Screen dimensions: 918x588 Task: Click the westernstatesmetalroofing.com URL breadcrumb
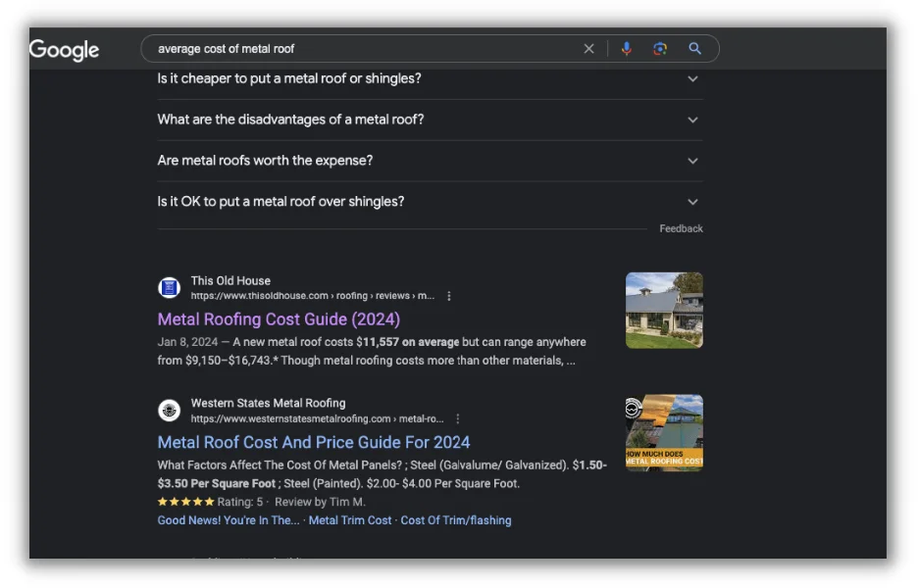coord(318,418)
